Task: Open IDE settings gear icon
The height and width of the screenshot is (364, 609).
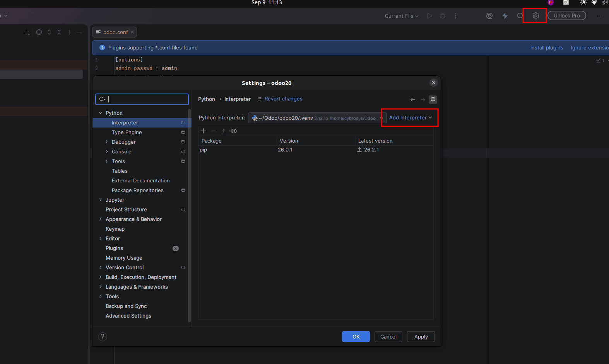Action: tap(535, 16)
